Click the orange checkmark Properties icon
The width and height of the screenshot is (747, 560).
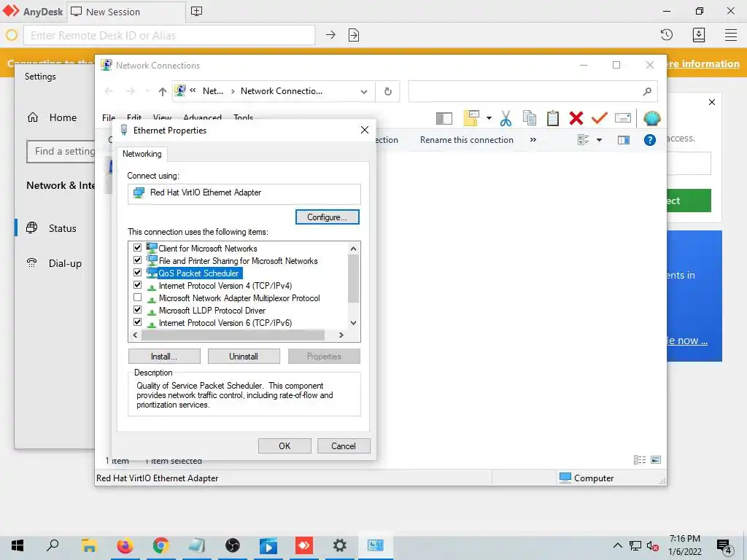[x=600, y=117]
